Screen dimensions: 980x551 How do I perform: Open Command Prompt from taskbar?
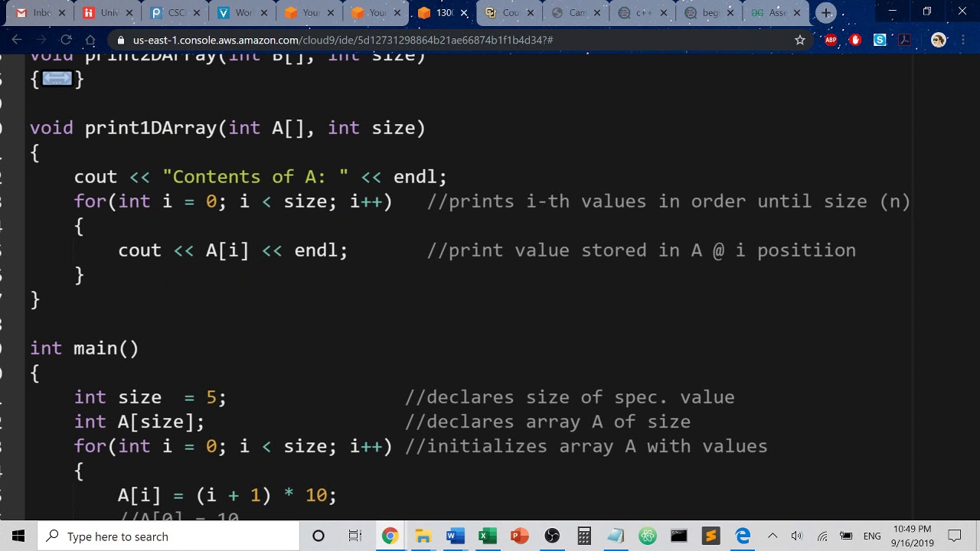pos(679,536)
